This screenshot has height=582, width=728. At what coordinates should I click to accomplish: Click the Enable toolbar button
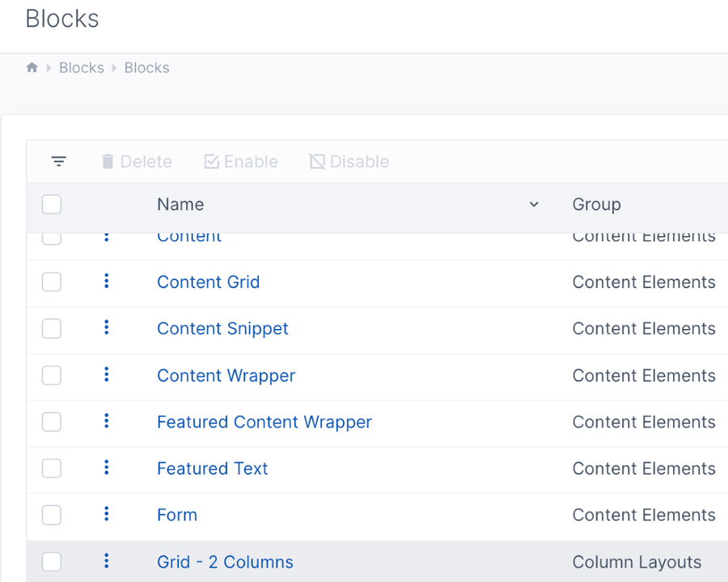(x=241, y=162)
